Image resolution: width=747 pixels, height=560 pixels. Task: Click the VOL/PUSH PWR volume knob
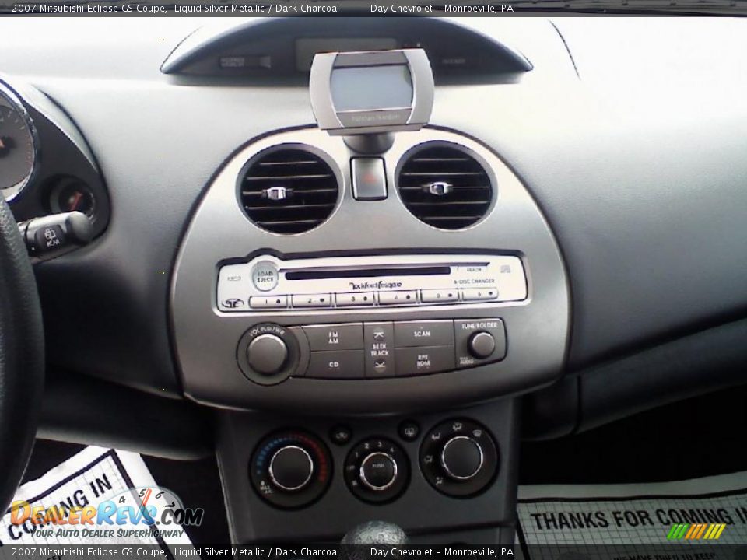[267, 353]
